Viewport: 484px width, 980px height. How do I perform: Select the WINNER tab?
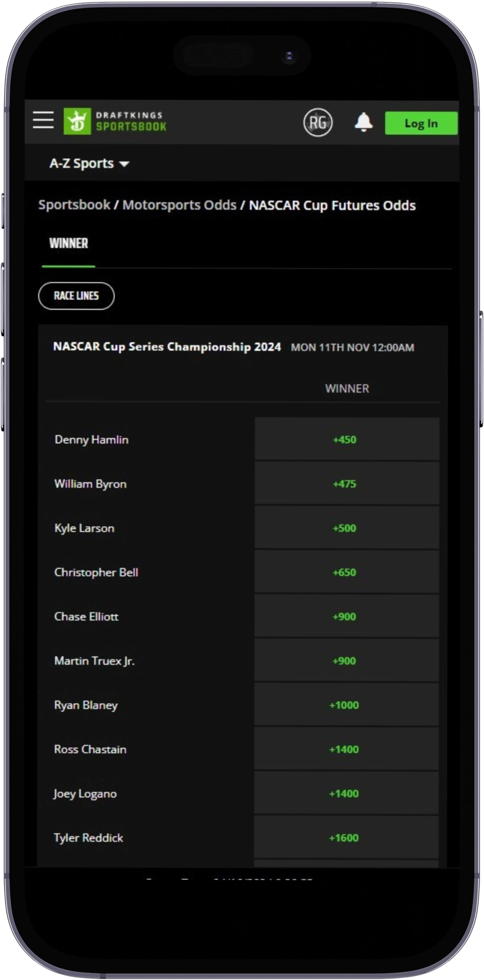tap(68, 243)
